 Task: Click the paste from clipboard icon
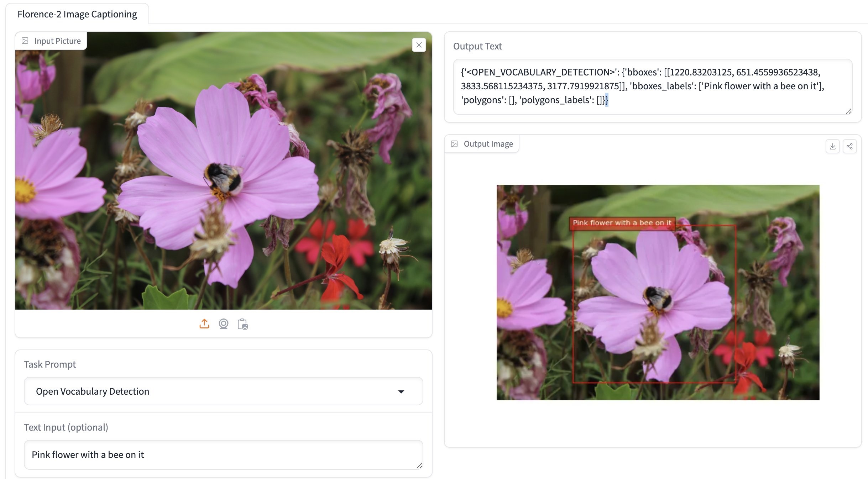(x=243, y=324)
